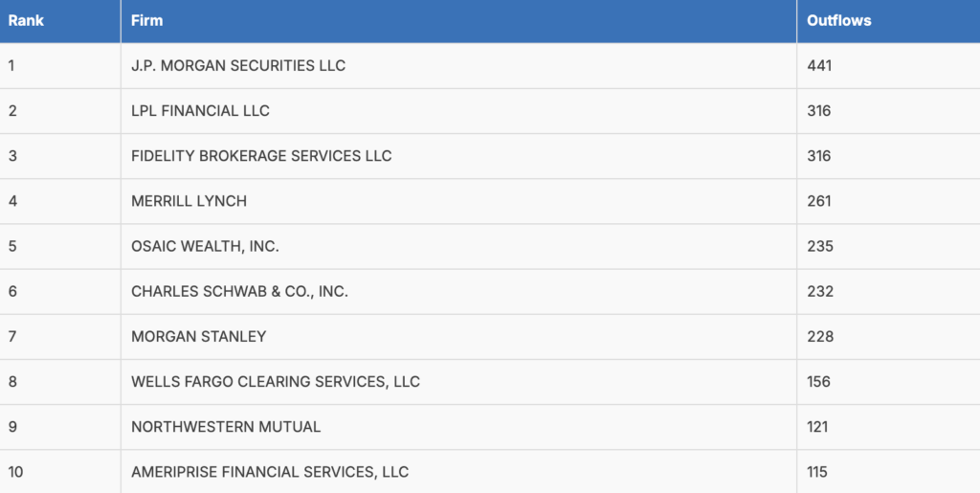The width and height of the screenshot is (980, 493).
Task: Click outflows value 232
Action: pyautogui.click(x=820, y=291)
